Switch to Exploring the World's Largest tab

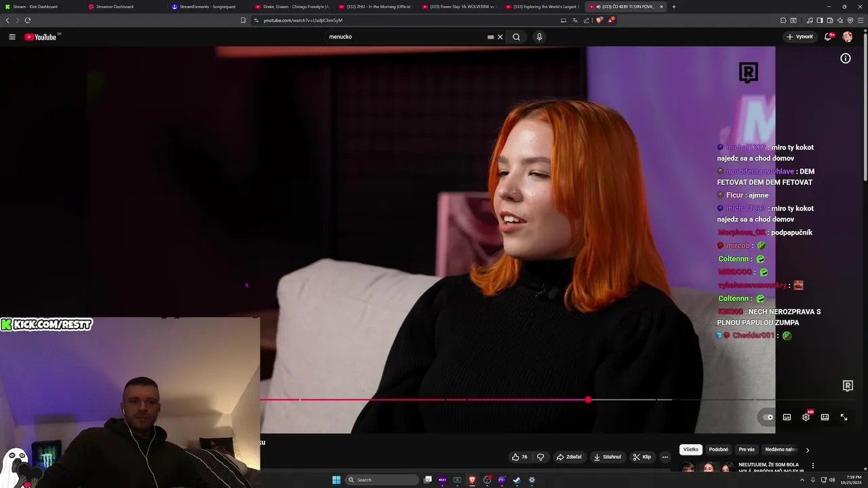pos(542,7)
